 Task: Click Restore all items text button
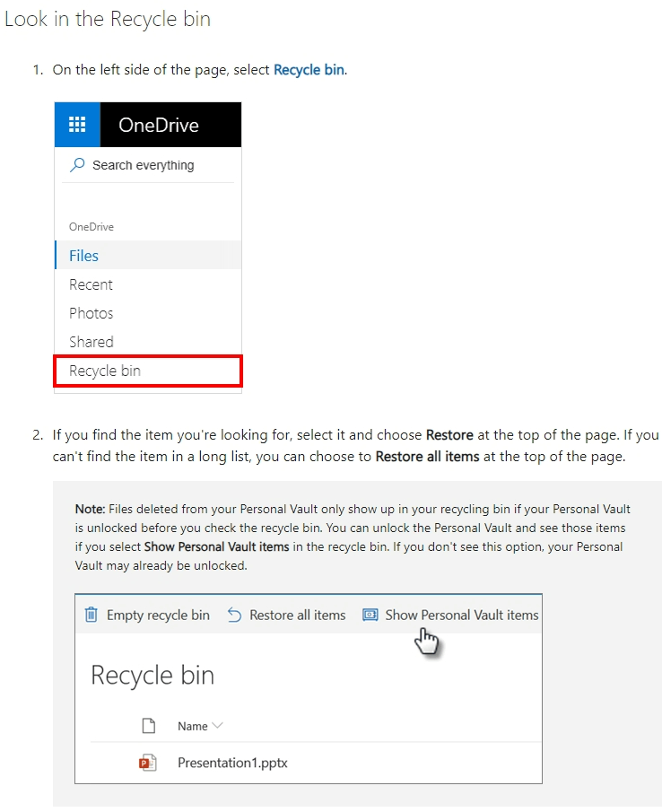[x=298, y=615]
